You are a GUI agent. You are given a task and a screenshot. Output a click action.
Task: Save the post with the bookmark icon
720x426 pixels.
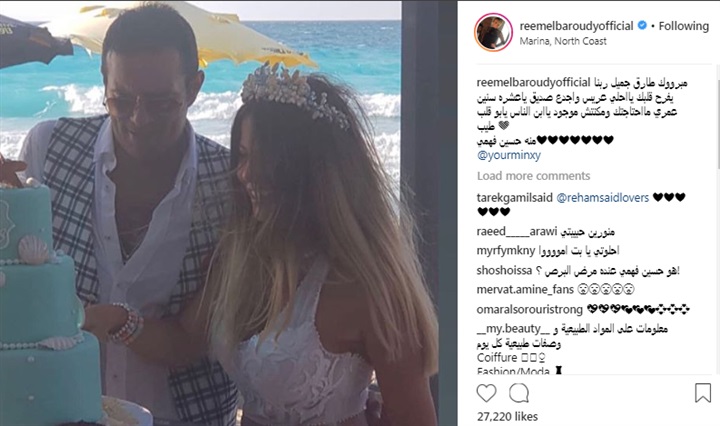703,393
